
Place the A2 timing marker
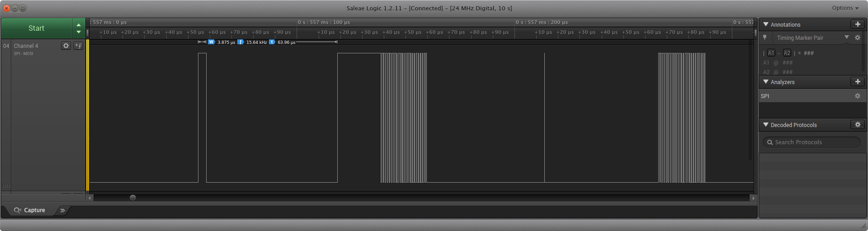787,53
